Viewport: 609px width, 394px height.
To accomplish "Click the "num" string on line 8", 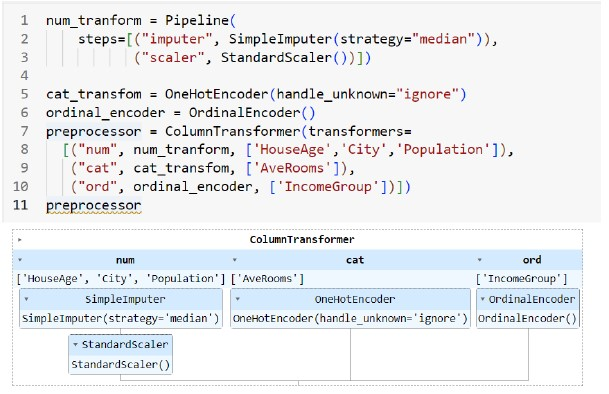I will tap(97, 150).
